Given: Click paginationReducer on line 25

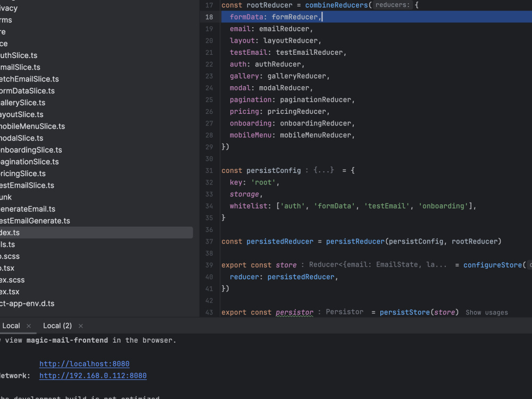Looking at the screenshot, I should click(x=315, y=100).
